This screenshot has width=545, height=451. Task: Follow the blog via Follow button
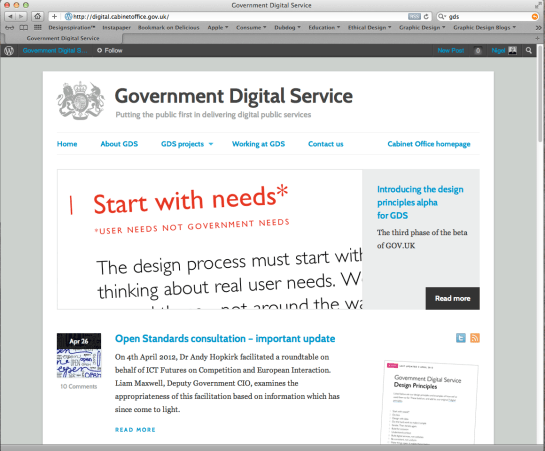pyautogui.click(x=109, y=51)
